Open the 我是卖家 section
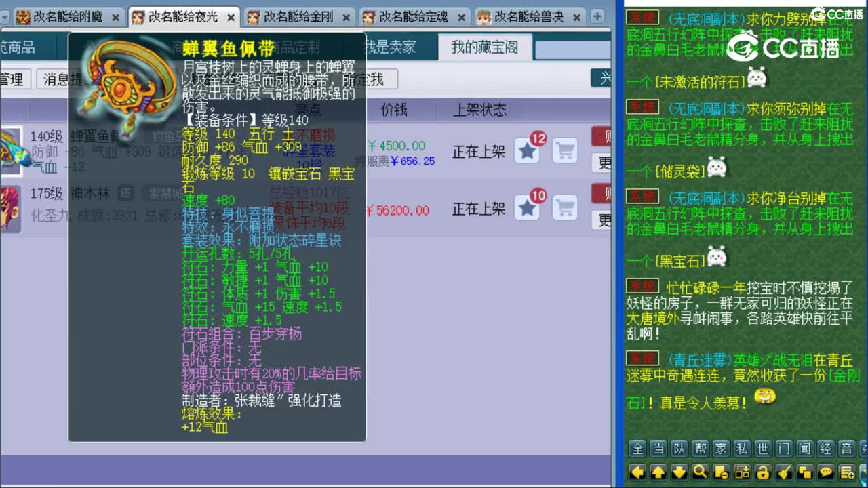 391,47
